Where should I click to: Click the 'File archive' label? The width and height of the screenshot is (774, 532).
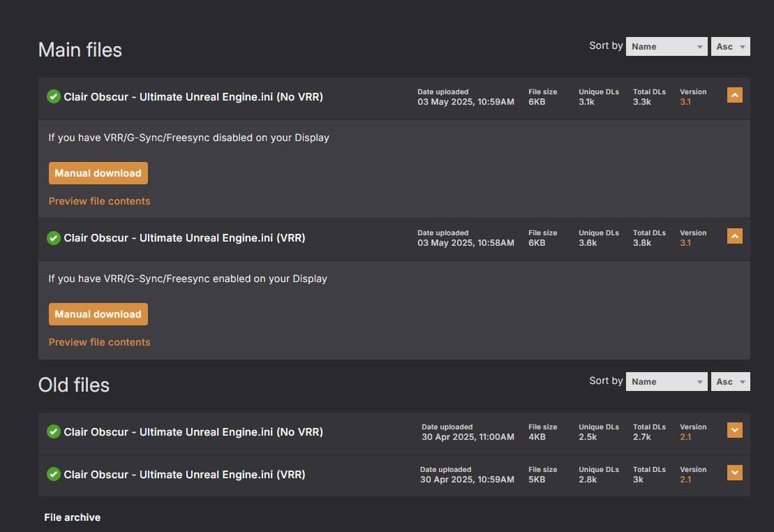point(72,517)
